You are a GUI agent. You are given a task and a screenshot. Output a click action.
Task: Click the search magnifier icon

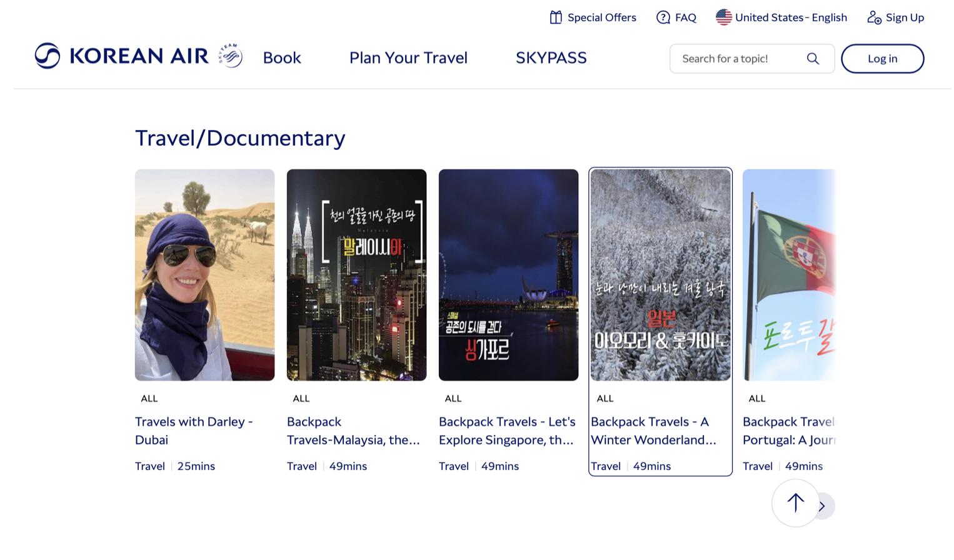pos(813,59)
